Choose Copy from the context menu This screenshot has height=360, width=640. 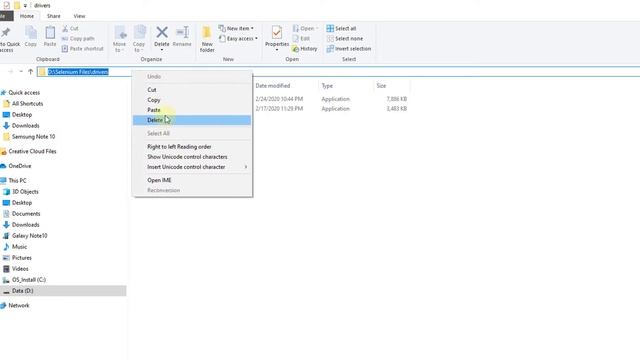192,100
